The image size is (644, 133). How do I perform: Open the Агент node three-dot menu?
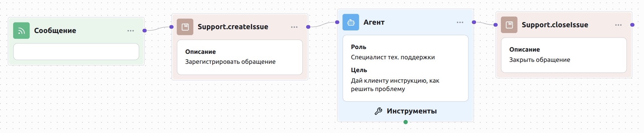[x=460, y=22]
